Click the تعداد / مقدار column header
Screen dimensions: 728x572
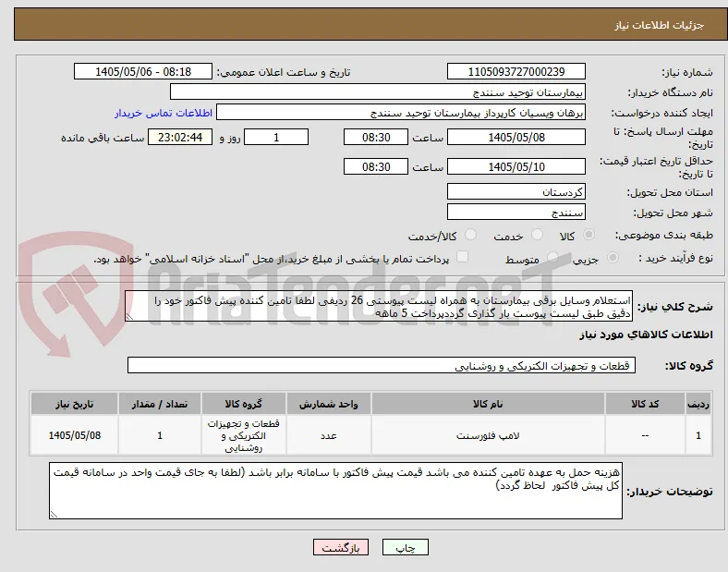tap(160, 404)
